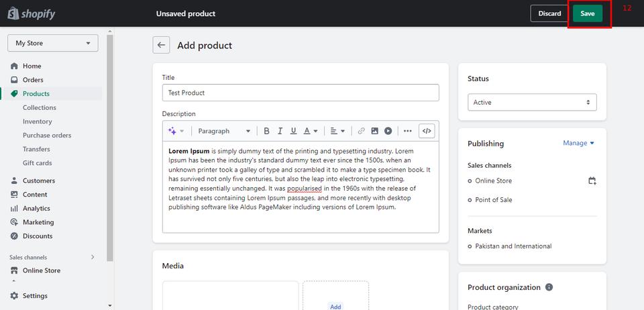Click the Discard button
The image size is (644, 310).
(549, 13)
